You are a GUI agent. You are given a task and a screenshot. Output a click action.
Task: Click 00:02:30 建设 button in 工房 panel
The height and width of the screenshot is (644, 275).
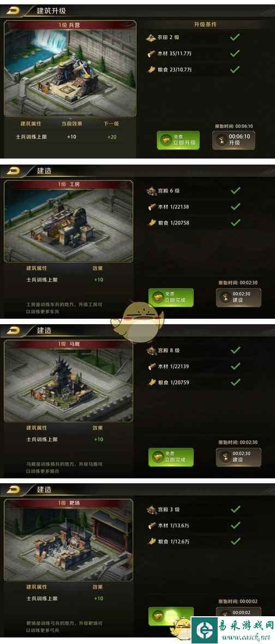click(x=238, y=297)
